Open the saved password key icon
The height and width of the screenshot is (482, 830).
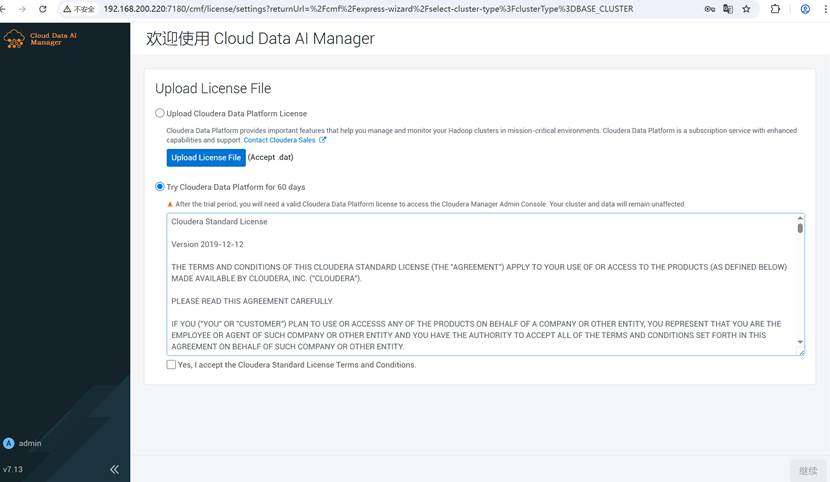click(710, 9)
